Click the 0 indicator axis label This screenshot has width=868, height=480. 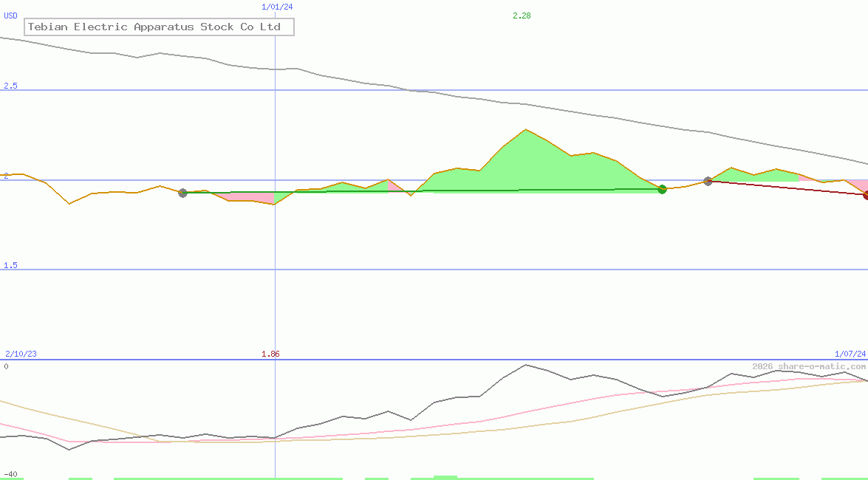tap(6, 366)
